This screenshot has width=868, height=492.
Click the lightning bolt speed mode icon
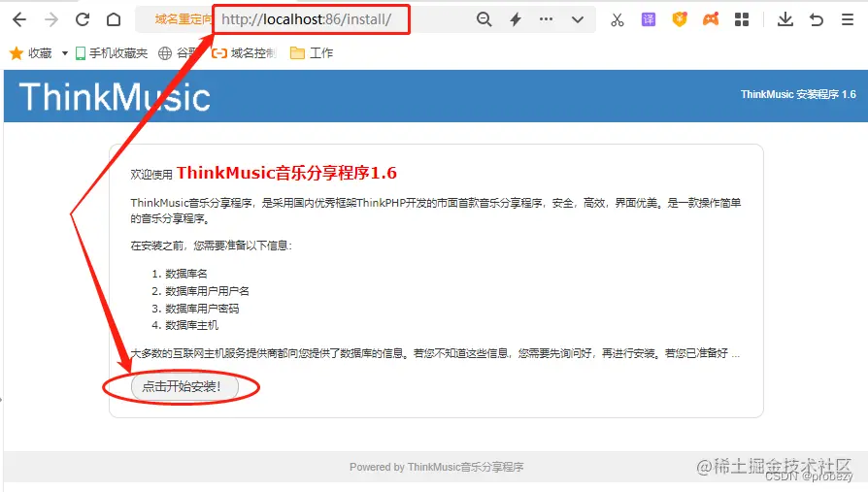pyautogui.click(x=516, y=19)
